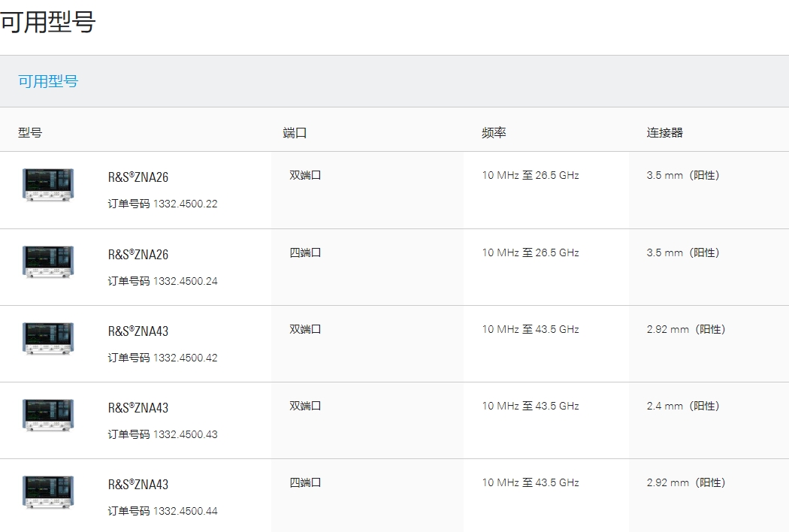
Task: Open R&S ZNA43 link above order 1332.4500.43
Action: click(138, 408)
